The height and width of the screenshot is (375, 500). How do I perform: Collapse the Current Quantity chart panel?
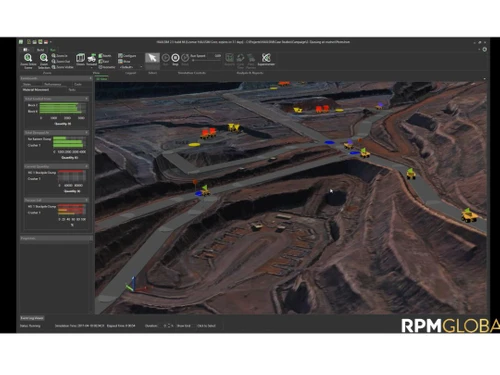(86, 166)
